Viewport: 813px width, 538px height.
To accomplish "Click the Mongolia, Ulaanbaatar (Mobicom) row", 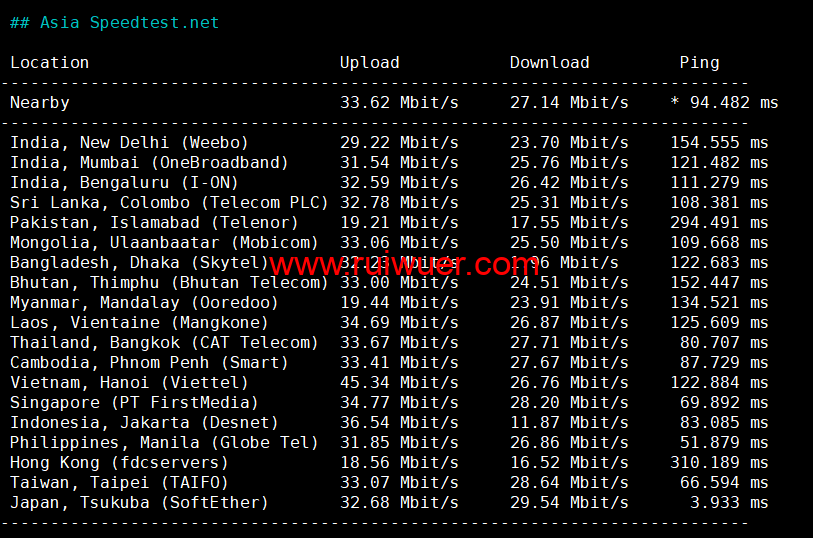I will click(164, 242).
